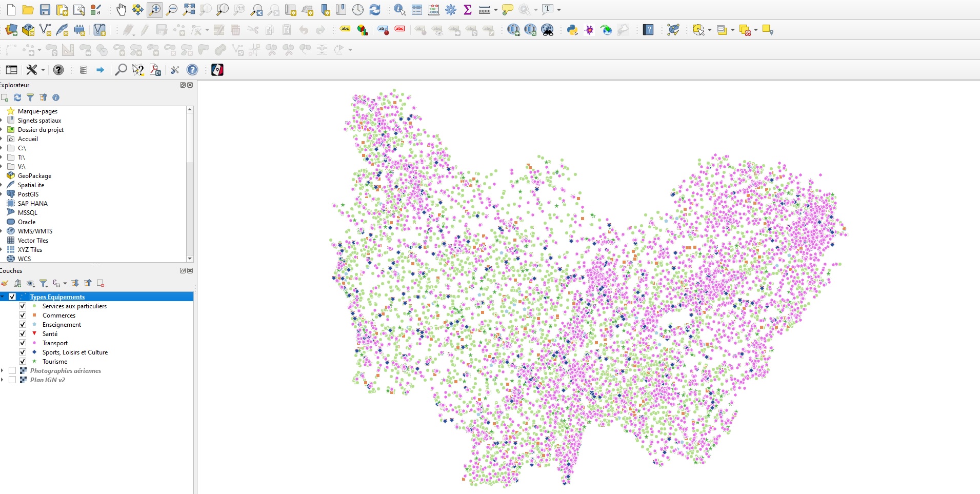Screen dimensions: 980x494
Task: Activate the Zoom In magnifier tool
Action: 155,10
